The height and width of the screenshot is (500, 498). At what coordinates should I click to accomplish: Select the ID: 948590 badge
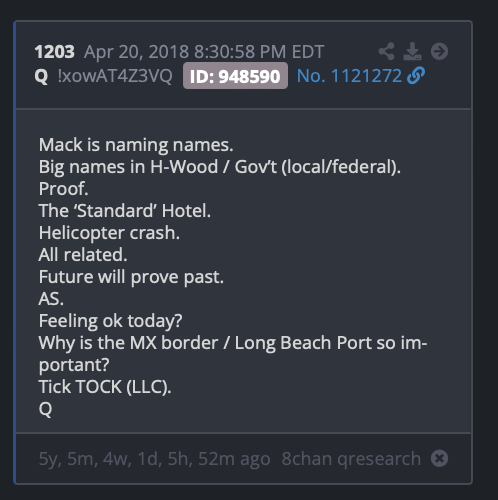tap(235, 76)
